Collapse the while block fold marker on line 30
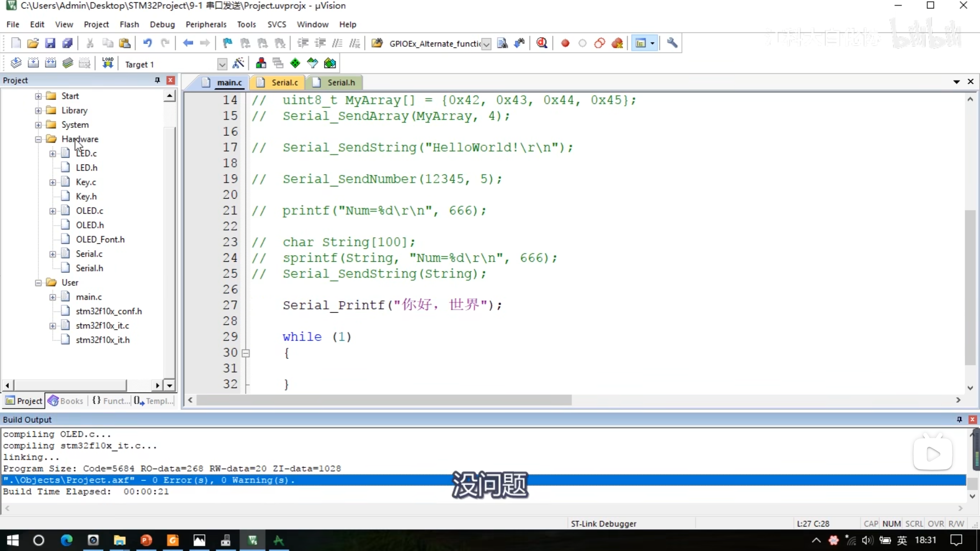Image resolution: width=980 pixels, height=551 pixels. tap(246, 353)
